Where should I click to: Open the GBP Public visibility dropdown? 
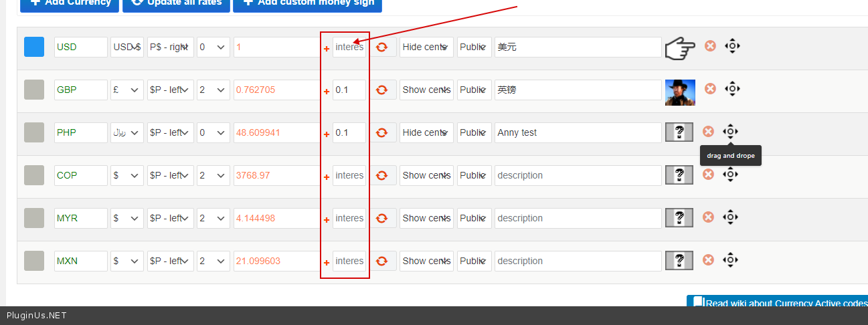(474, 90)
